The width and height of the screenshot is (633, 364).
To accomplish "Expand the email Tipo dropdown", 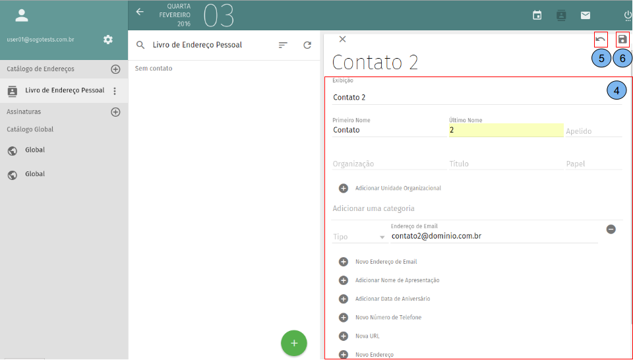I will [359, 237].
